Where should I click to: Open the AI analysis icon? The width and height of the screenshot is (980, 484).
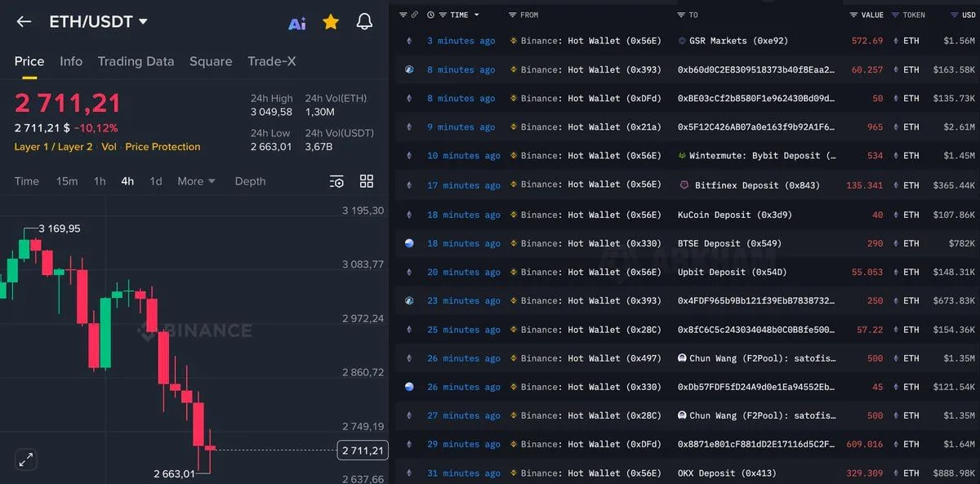click(x=297, y=24)
